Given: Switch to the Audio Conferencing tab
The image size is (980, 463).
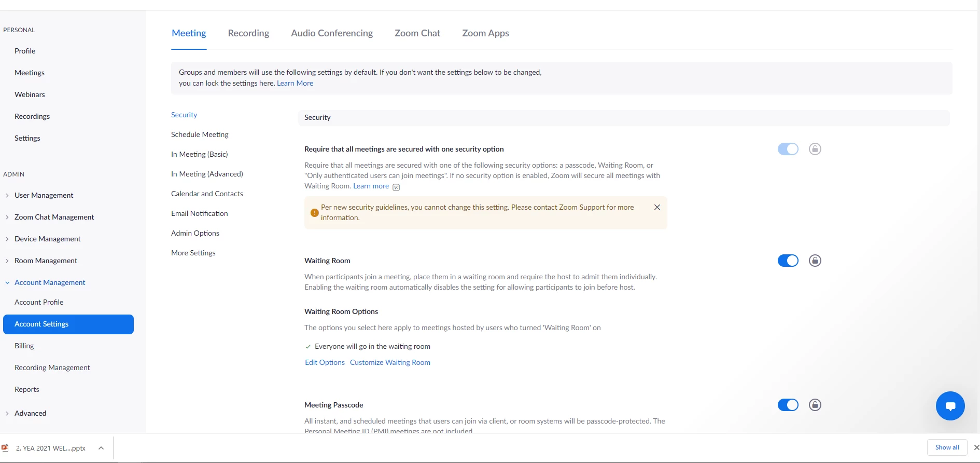Looking at the screenshot, I should (x=332, y=33).
